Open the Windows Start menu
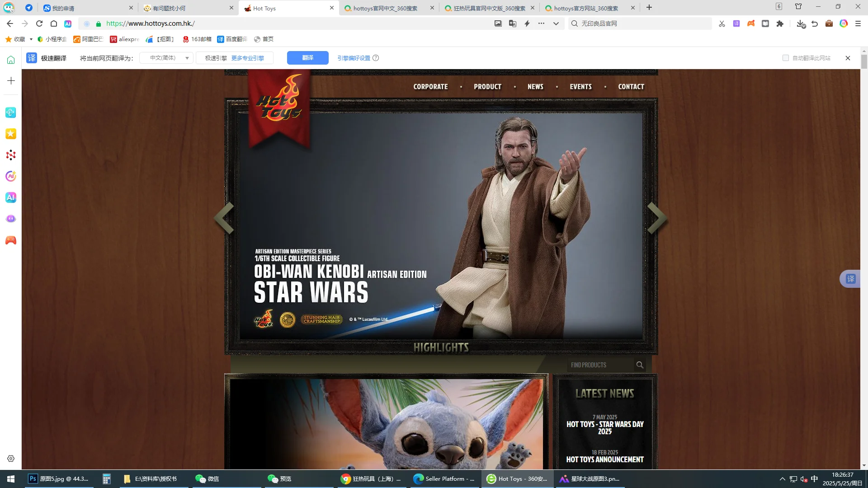Image resolution: width=868 pixels, height=488 pixels. tap(11, 479)
